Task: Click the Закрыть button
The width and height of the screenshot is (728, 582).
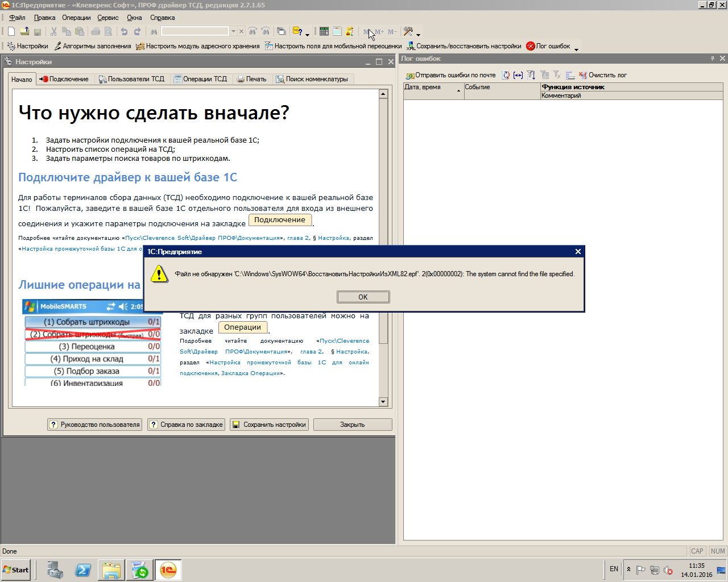Action: coord(353,425)
